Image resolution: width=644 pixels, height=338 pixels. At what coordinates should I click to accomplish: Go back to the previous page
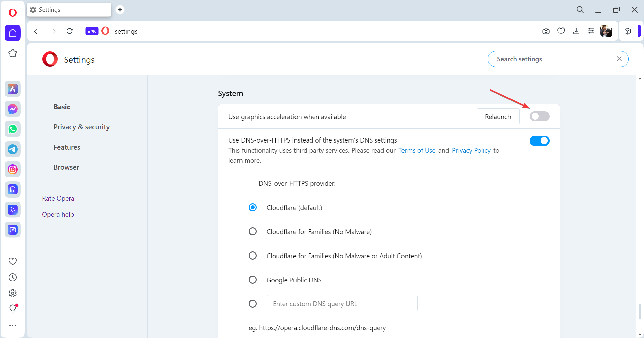(36, 31)
